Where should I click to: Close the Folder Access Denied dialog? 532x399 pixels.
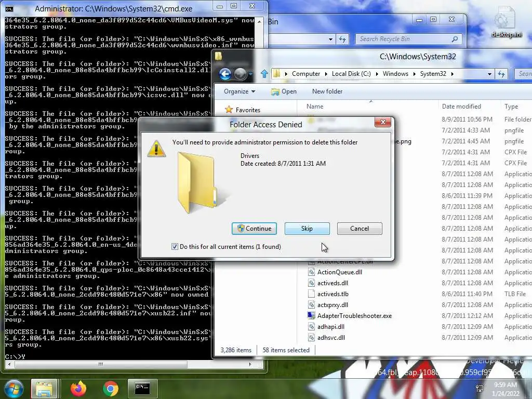(383, 122)
